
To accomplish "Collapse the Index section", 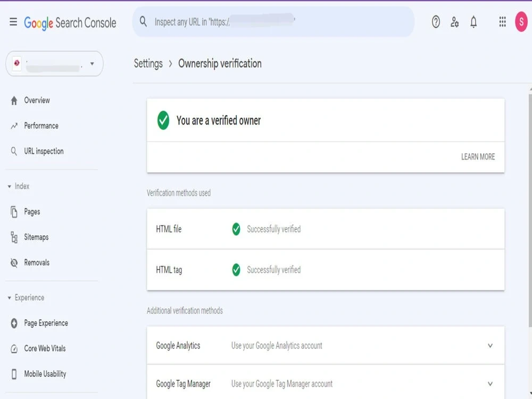I will click(9, 186).
